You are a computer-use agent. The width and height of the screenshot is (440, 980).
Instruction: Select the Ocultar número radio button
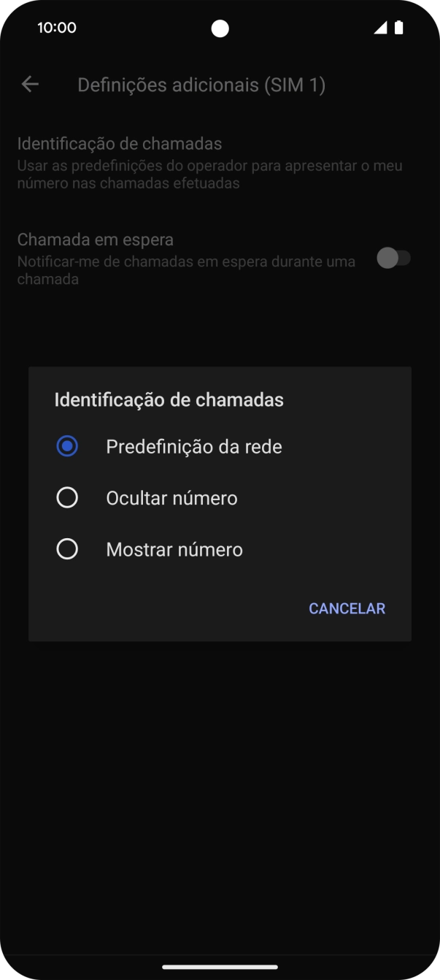coord(67,497)
